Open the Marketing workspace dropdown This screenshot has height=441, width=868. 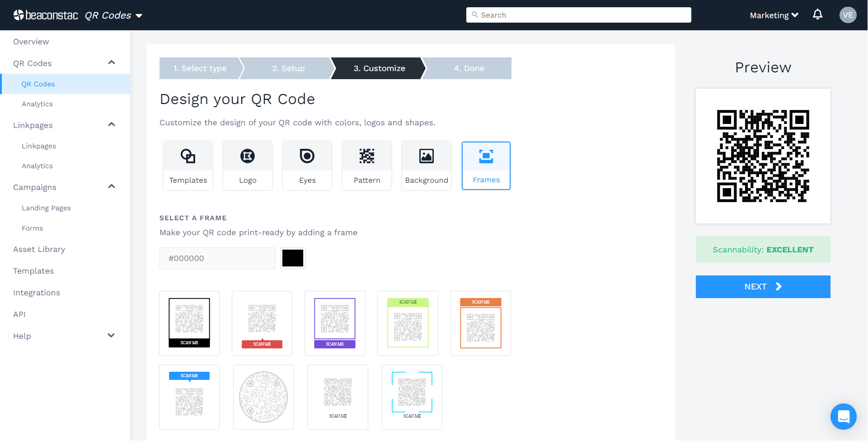[x=774, y=15]
